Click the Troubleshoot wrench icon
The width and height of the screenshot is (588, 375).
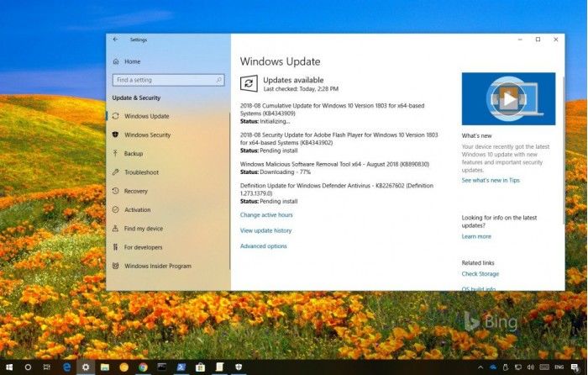(115, 172)
